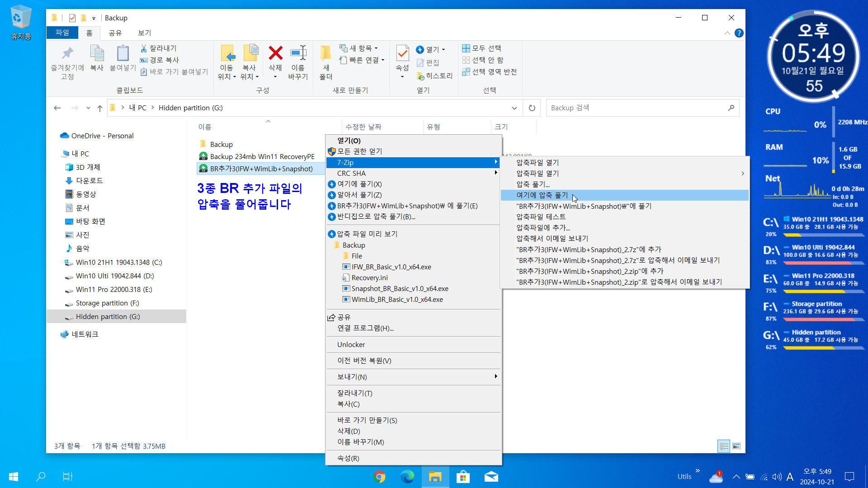Open the recent locations dropdown arrow
Screen dimensions: 868x488
pyautogui.click(x=88, y=108)
